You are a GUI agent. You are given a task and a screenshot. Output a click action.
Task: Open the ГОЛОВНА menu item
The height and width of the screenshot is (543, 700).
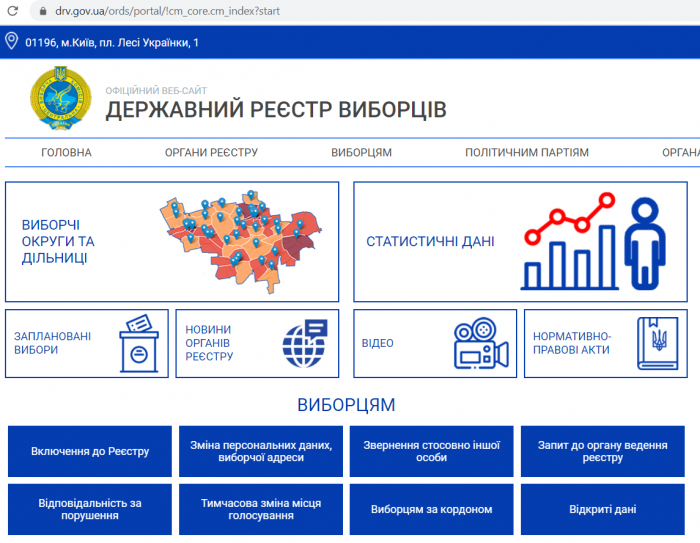66,153
